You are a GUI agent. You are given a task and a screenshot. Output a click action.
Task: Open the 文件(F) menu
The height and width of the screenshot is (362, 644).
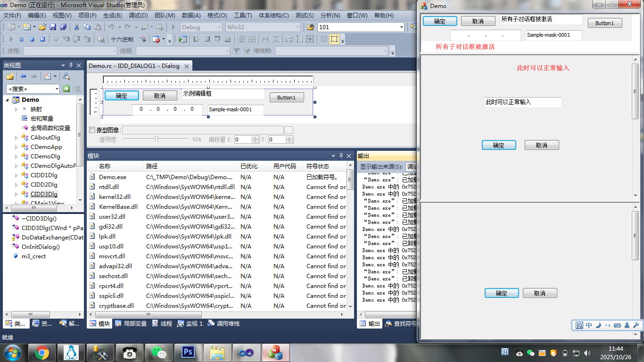point(12,15)
